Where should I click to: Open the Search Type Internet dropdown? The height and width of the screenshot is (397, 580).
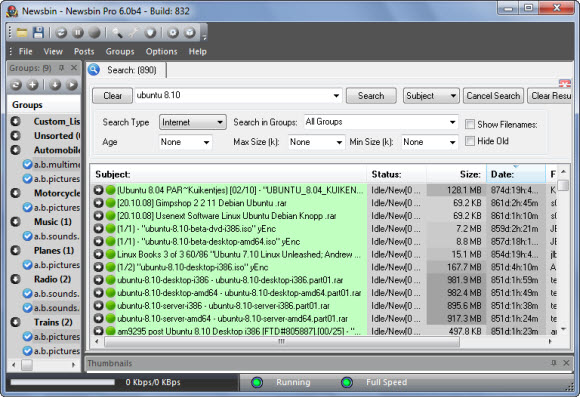[193, 122]
